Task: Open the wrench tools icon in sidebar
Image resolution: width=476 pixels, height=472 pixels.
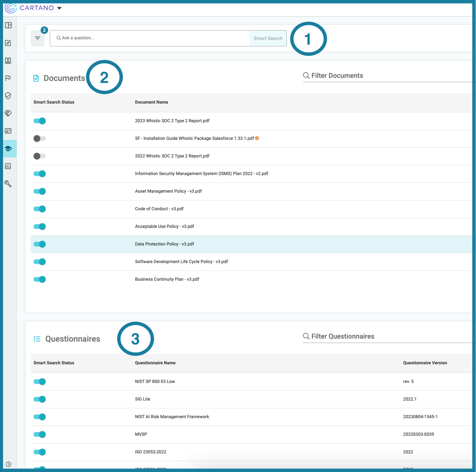Action: [8, 184]
